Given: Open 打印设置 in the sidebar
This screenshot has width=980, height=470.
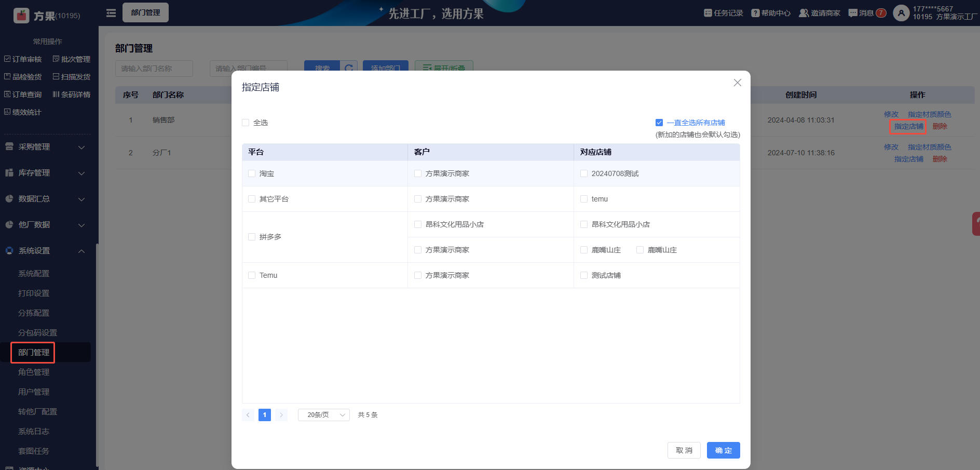Looking at the screenshot, I should point(34,293).
